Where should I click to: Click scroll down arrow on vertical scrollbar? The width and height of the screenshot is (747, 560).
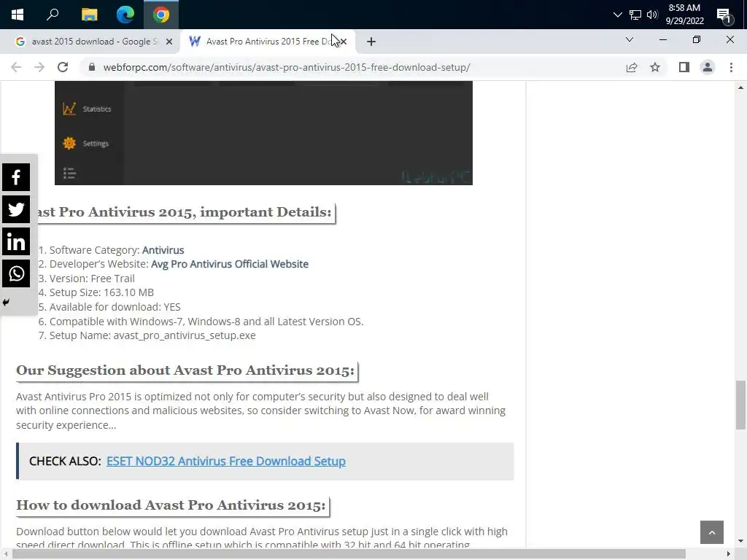(x=740, y=541)
